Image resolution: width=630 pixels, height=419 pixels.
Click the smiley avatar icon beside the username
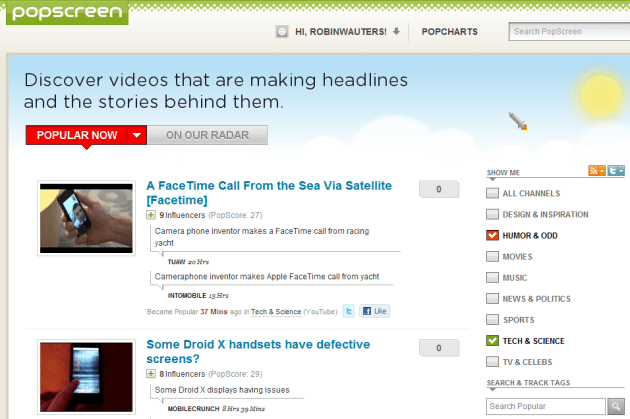(x=282, y=31)
